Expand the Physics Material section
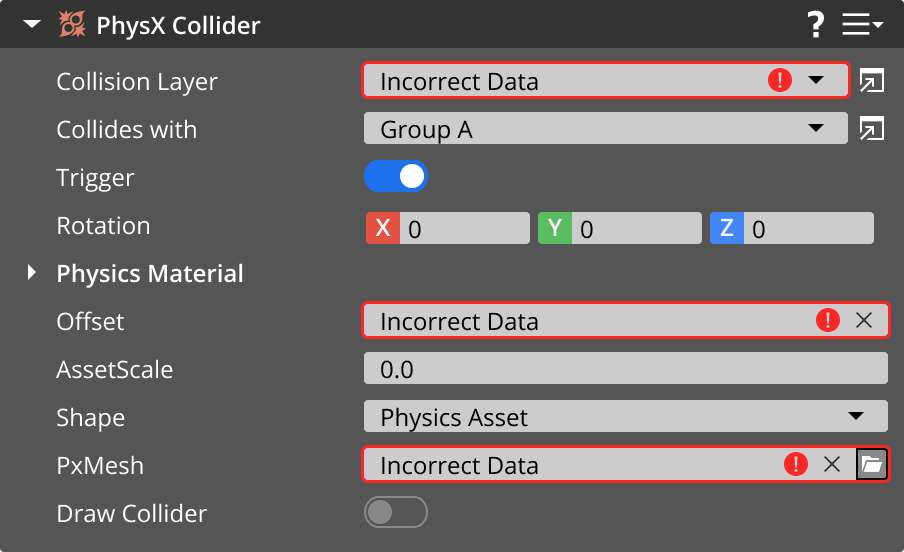 (33, 273)
